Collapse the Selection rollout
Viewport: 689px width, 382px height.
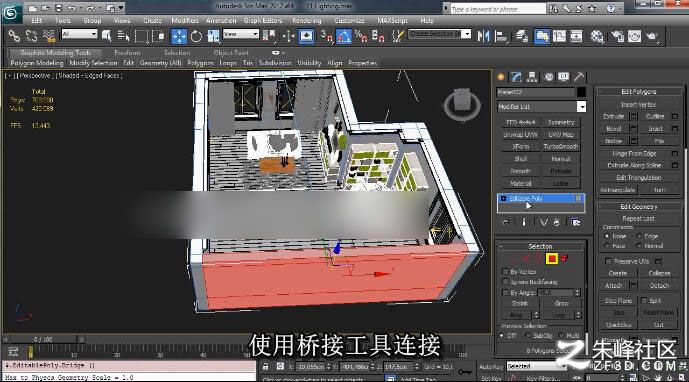[x=540, y=246]
